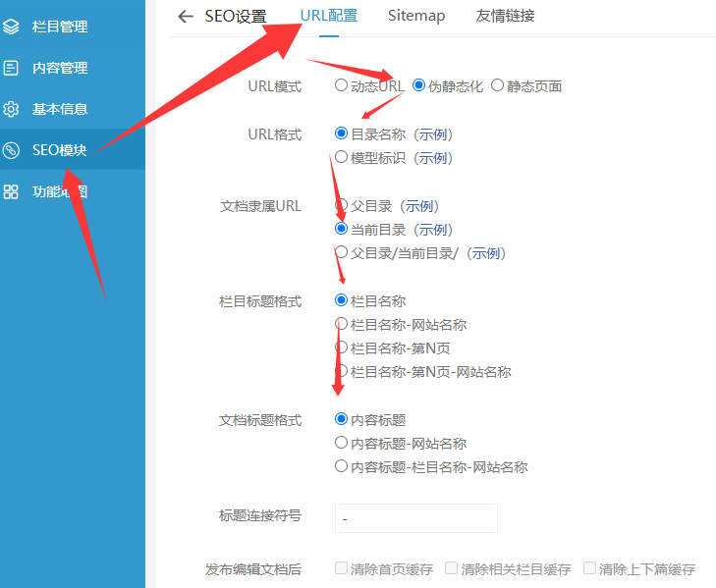Viewport: 716px width, 588px height.
Task: Choose 栏目名称-网站名称 title format
Action: tap(341, 324)
